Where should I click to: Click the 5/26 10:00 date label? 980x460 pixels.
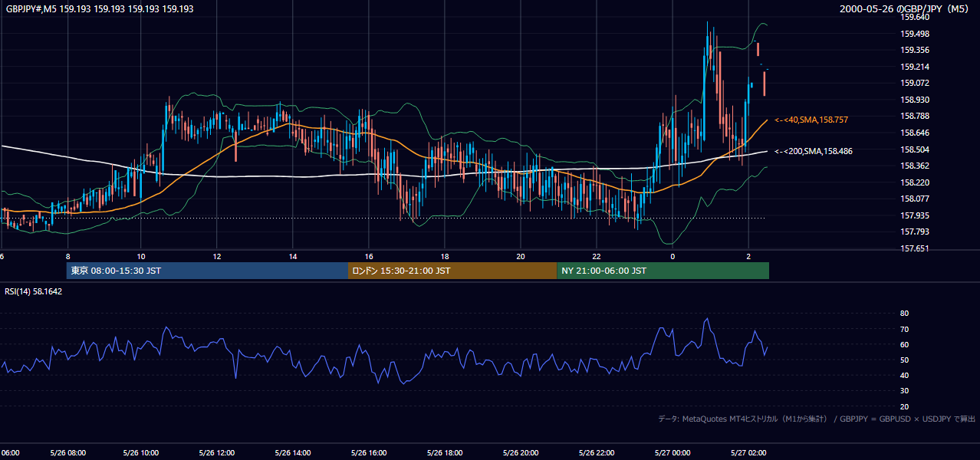click(141, 452)
